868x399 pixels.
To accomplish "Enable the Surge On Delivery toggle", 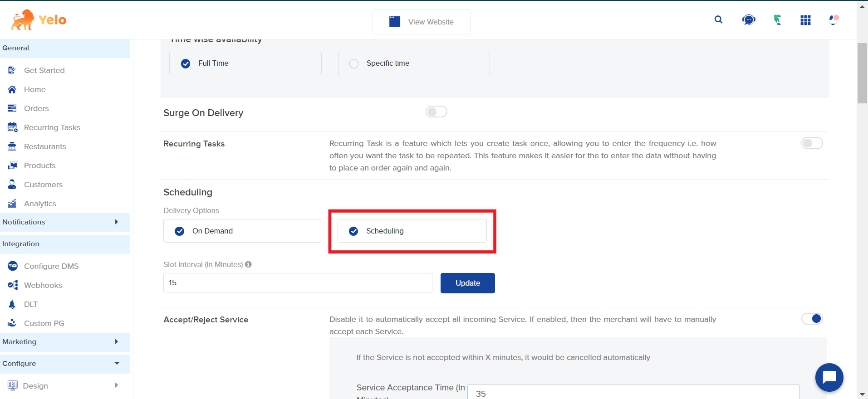I will (x=436, y=112).
